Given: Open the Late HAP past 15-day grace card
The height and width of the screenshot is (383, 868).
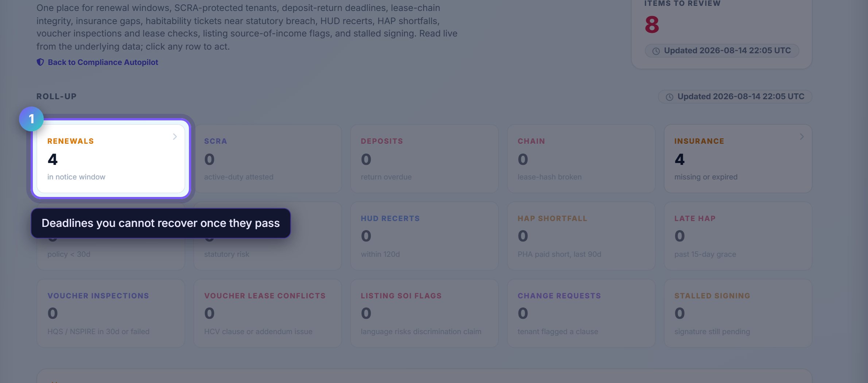Looking at the screenshot, I should click(x=738, y=236).
